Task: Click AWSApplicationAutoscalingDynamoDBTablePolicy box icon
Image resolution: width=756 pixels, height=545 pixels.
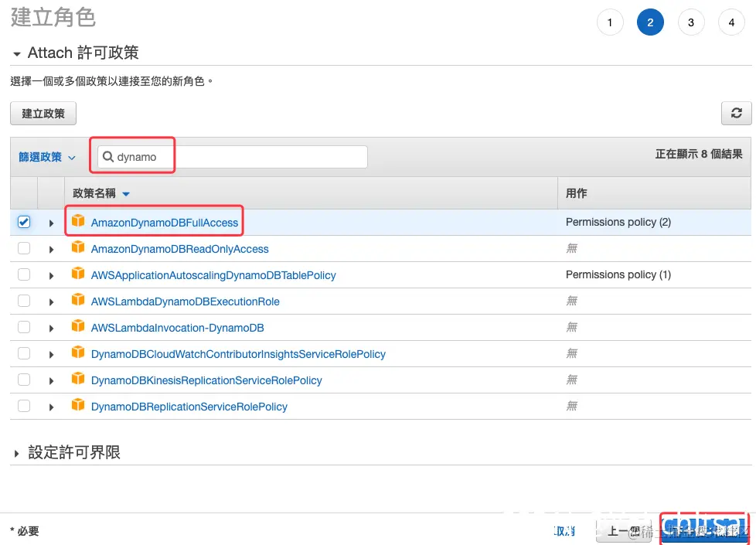Action: pyautogui.click(x=78, y=274)
